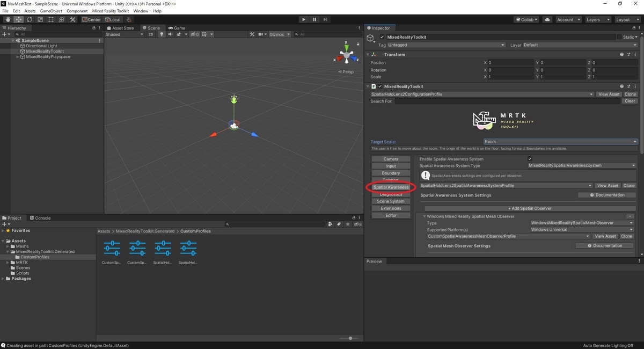Click the Play button
The width and height of the screenshot is (644, 349).
tap(303, 19)
